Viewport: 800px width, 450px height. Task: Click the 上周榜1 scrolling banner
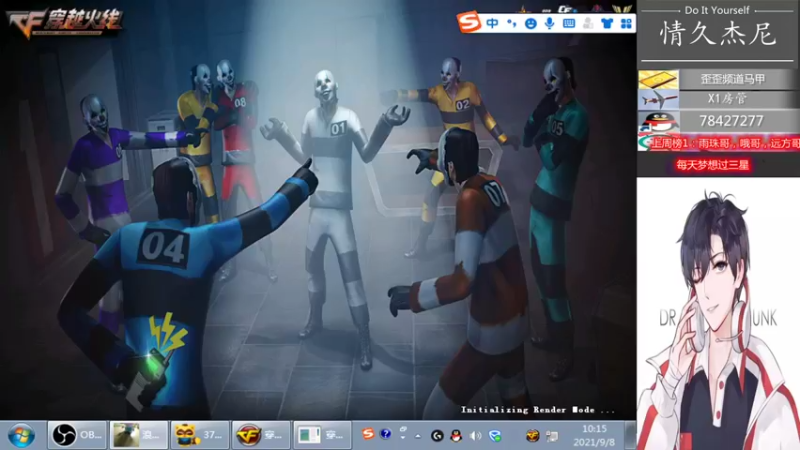[x=719, y=143]
